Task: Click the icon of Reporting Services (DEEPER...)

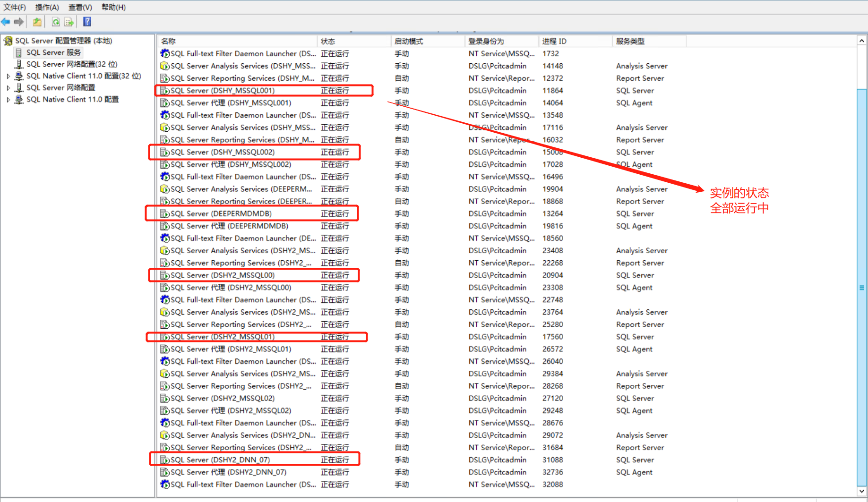Action: (x=164, y=202)
